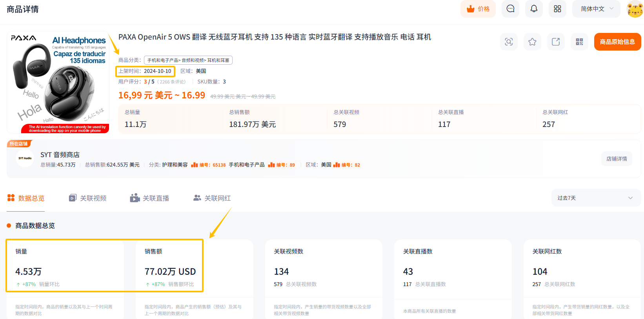The height and width of the screenshot is (319, 644).
Task: Switch to the 关联直播 tab
Action: pyautogui.click(x=150, y=198)
